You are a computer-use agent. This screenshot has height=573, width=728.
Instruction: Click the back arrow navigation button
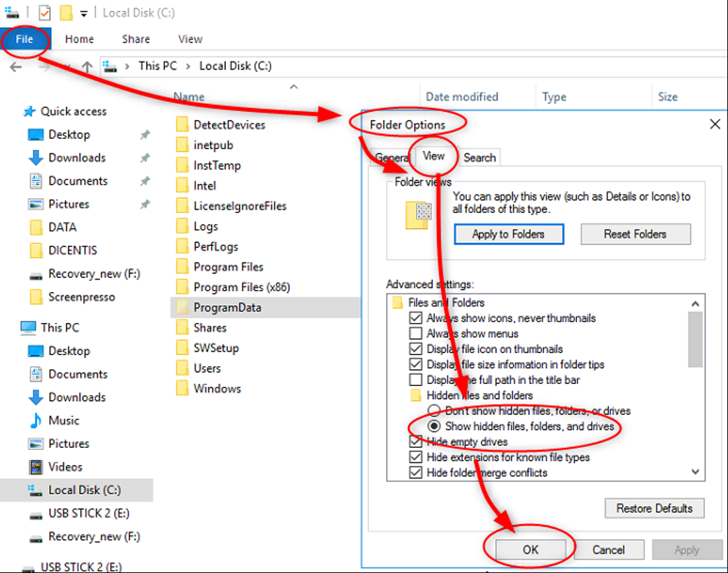(16, 67)
